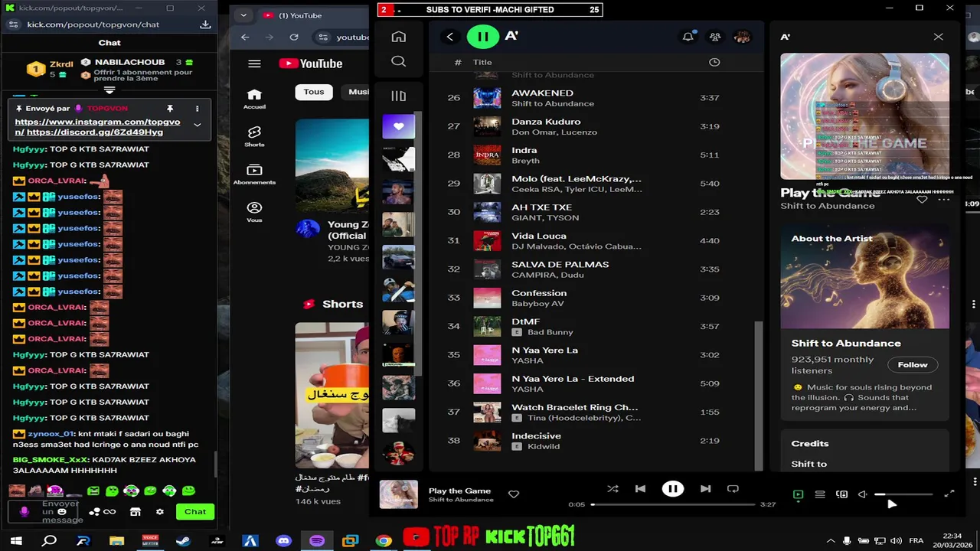Close the Now Playing side panel
Viewport: 980px width, 551px height.
[x=938, y=37]
